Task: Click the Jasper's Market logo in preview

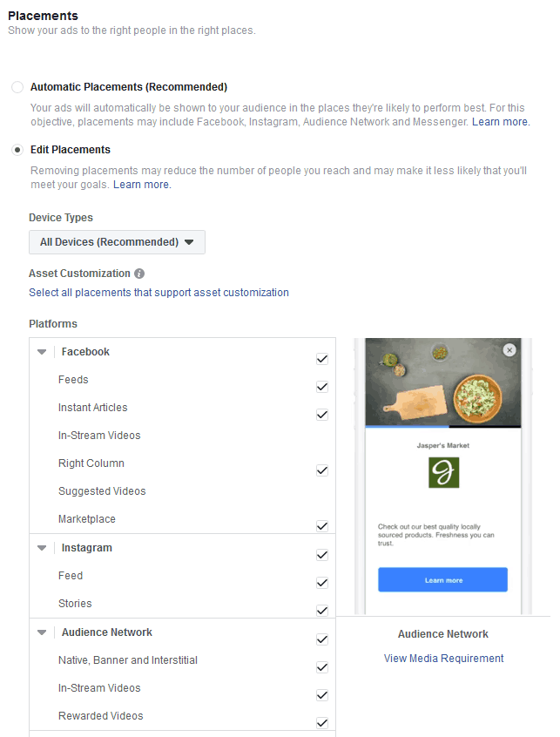Action: (x=443, y=472)
